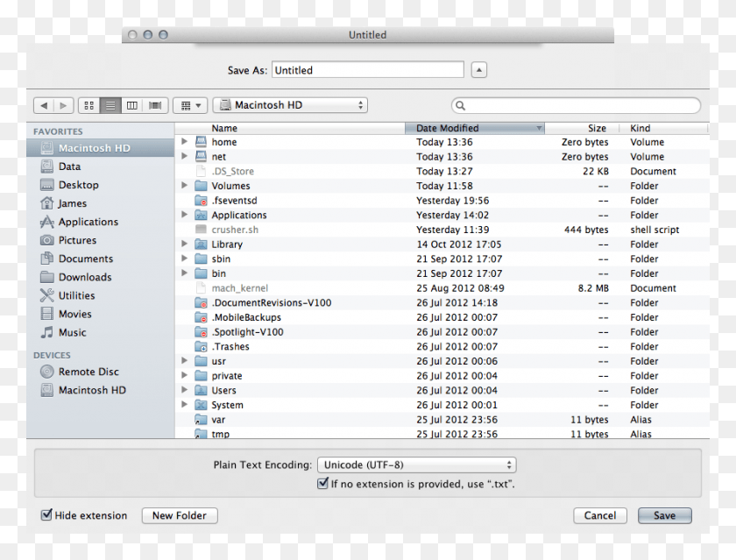This screenshot has height=560, width=736.
Task: Click the Save button
Action: coord(665,515)
